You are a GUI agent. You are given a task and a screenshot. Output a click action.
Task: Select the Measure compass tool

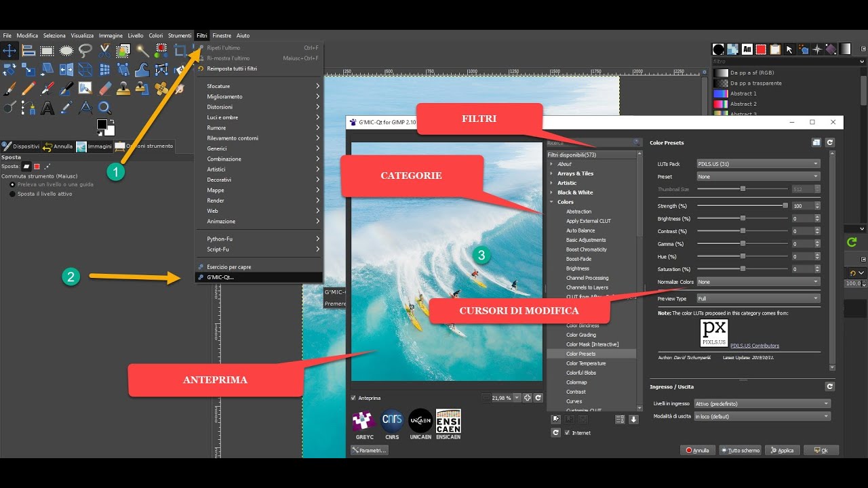pyautogui.click(x=85, y=107)
